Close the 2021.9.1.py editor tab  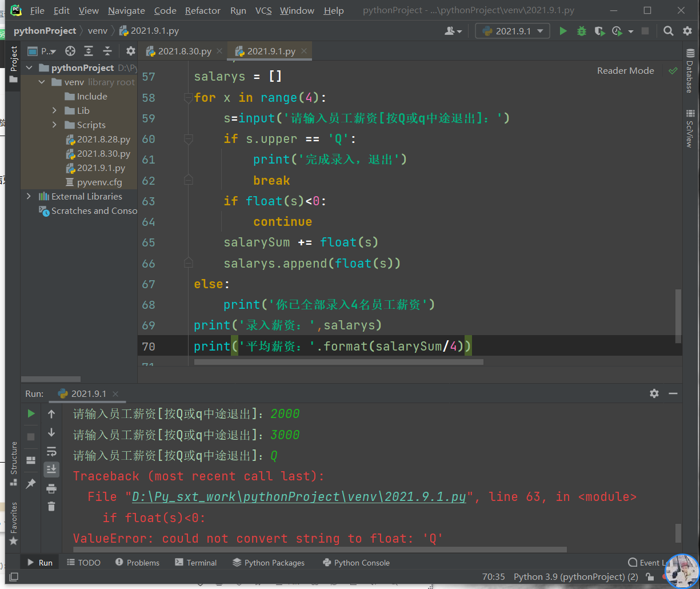pos(304,51)
